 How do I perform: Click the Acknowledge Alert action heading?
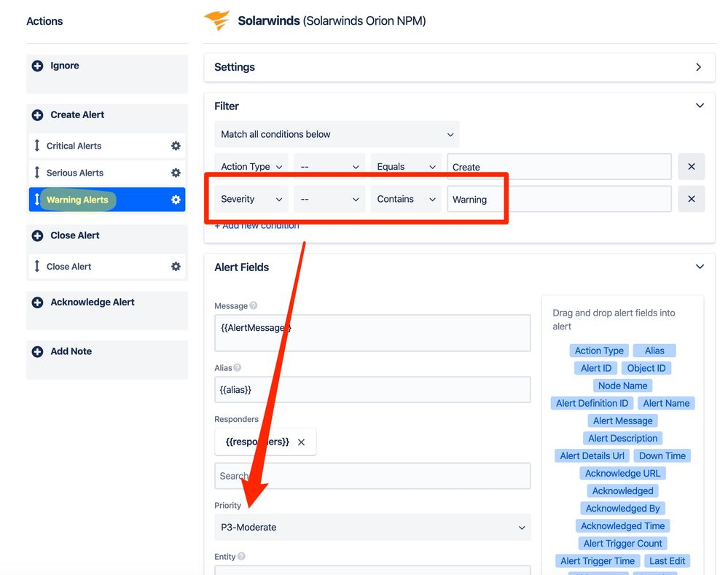(x=93, y=302)
